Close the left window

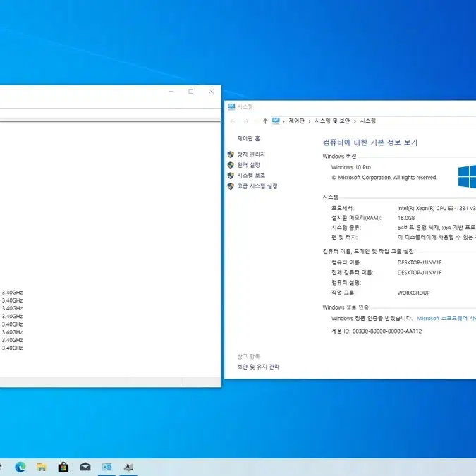click(x=211, y=92)
